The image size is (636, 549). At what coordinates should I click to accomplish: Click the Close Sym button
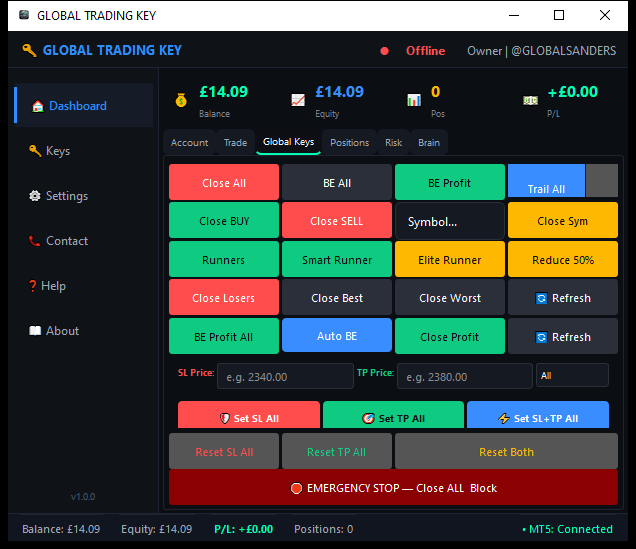click(x=563, y=221)
